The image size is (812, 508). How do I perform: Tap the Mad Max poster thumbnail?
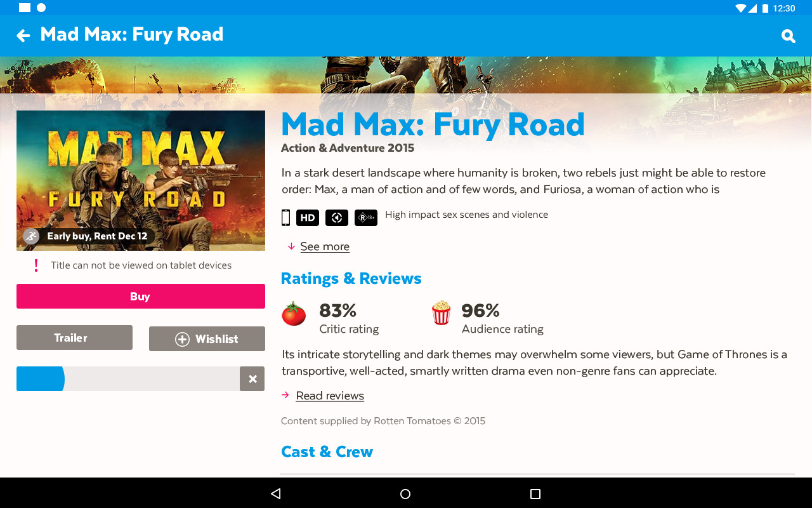[x=141, y=180]
